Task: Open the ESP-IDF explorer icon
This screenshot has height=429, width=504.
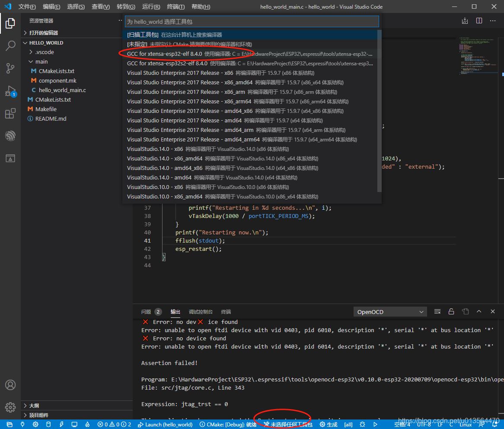Action: (x=10, y=136)
